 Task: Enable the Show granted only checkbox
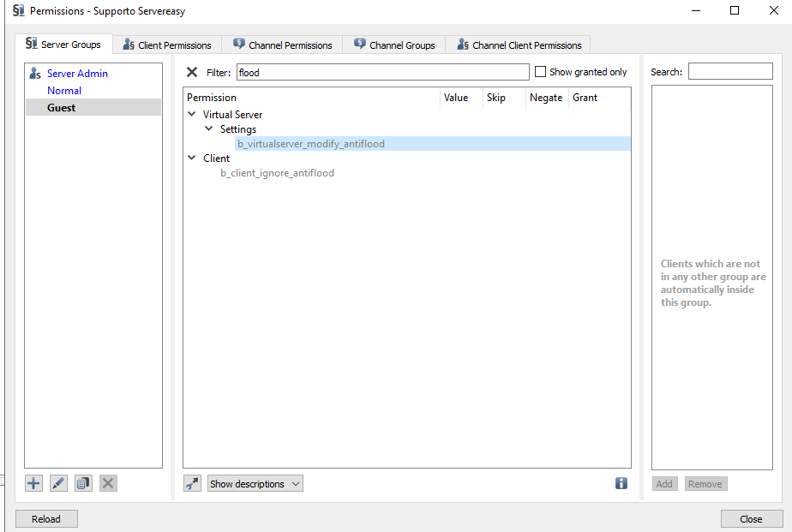coord(541,72)
